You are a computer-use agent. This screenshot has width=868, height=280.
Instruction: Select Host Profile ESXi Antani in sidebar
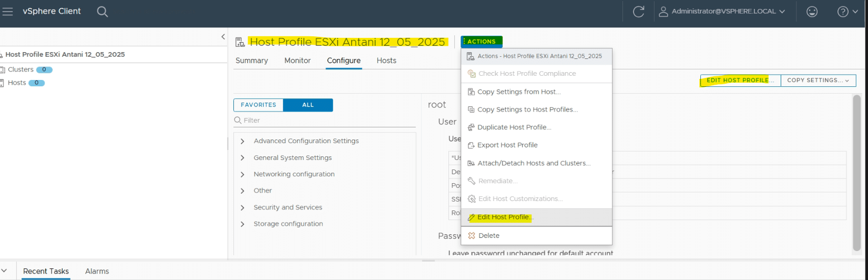click(x=65, y=54)
